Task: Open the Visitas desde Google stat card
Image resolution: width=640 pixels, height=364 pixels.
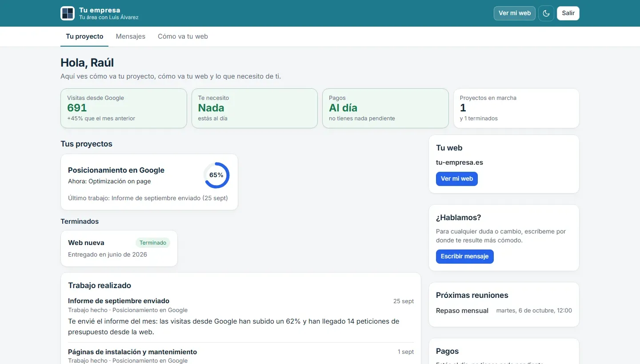Action: [124, 108]
